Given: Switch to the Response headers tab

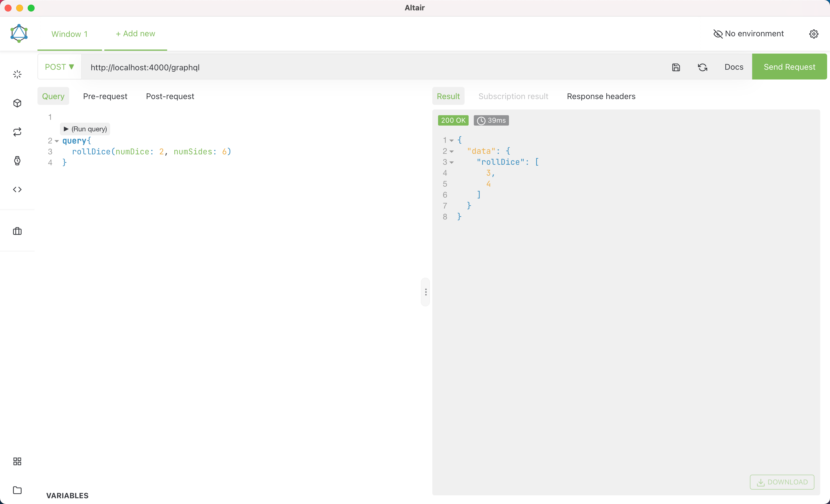Looking at the screenshot, I should [x=601, y=96].
